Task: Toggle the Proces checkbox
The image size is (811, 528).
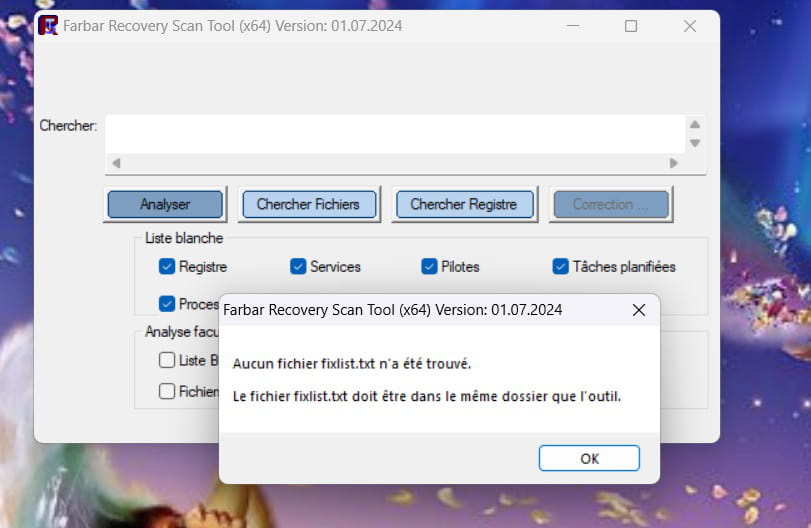Action: coord(167,304)
